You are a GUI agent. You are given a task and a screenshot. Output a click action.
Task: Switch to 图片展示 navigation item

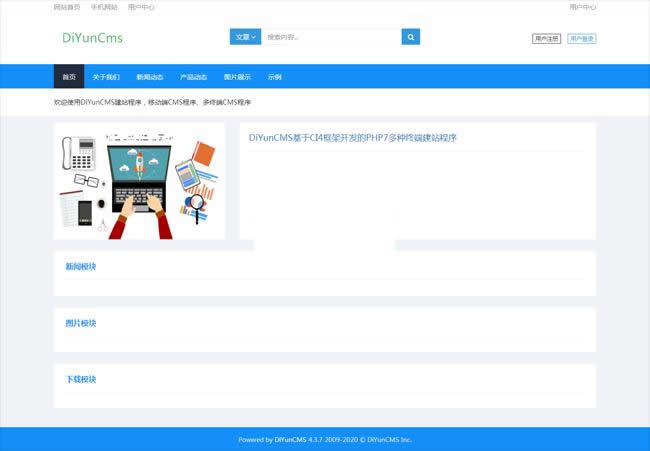coord(237,77)
